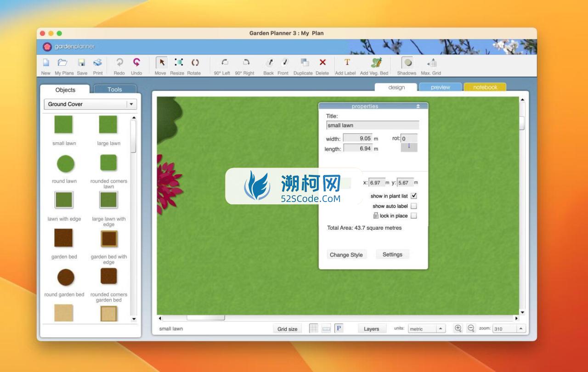The width and height of the screenshot is (588, 372).
Task: Rotate object 90° Right
Action: point(246,62)
